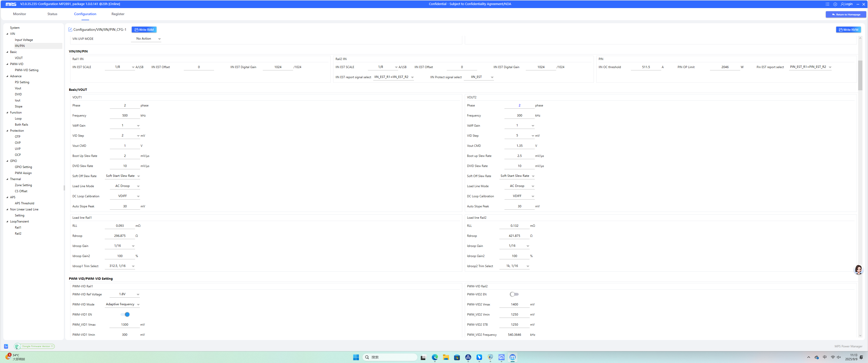
Task: Click the Login user icon
Action: point(843,4)
